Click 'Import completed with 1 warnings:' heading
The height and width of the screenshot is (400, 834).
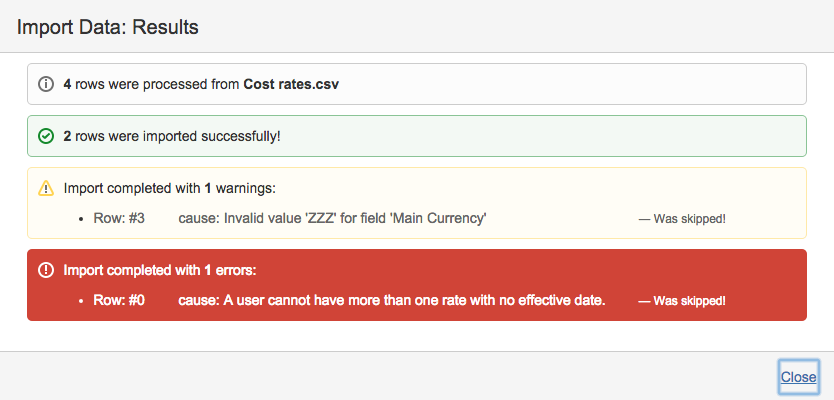tap(169, 188)
